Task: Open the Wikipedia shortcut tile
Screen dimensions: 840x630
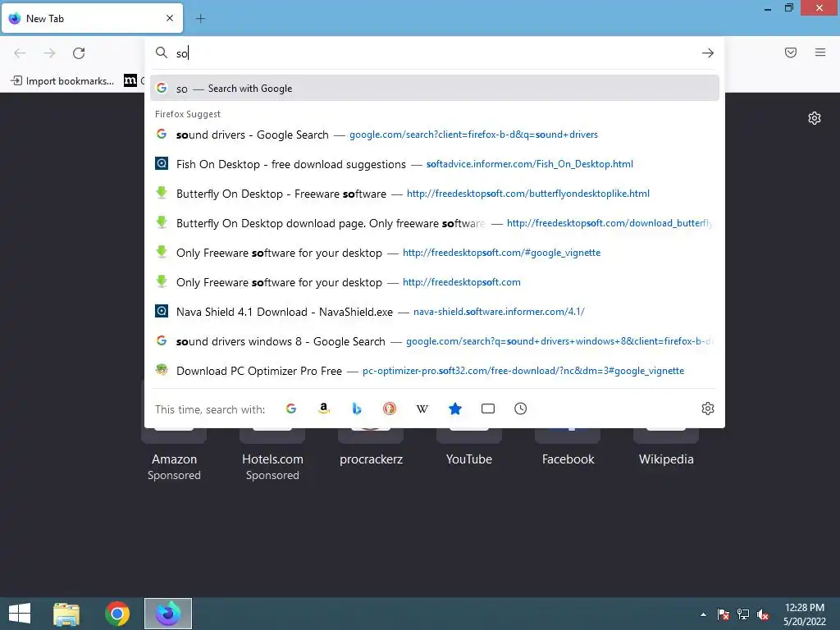Action: (x=666, y=458)
